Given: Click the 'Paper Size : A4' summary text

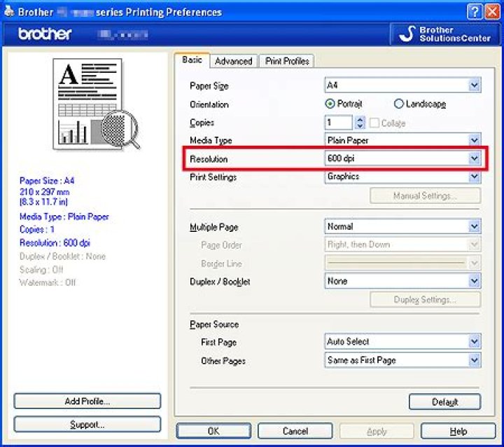Looking at the screenshot, I should point(47,181).
